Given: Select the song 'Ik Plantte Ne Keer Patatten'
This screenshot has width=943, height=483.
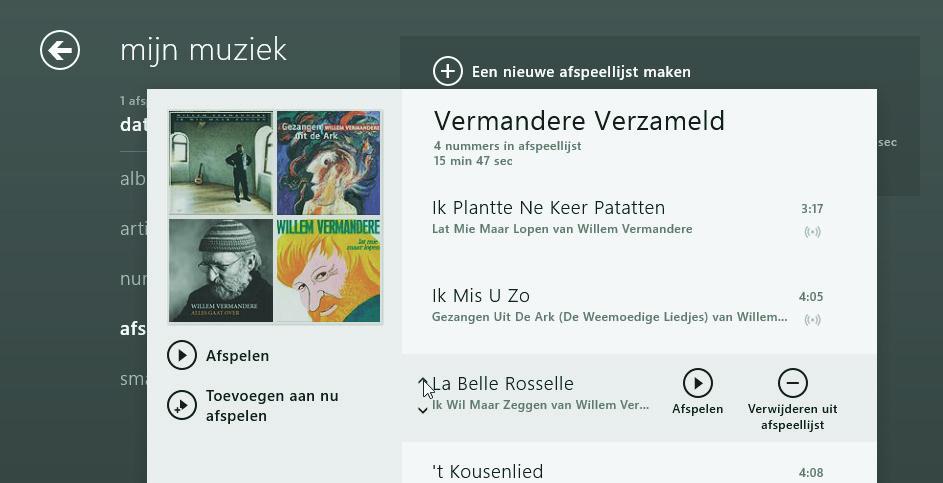Looking at the screenshot, I should pos(548,208).
